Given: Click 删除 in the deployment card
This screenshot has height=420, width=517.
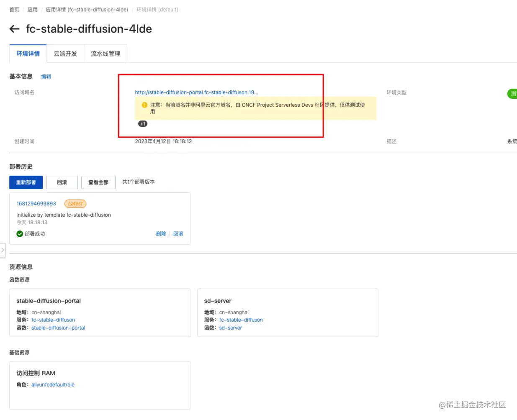Looking at the screenshot, I should coord(161,234).
